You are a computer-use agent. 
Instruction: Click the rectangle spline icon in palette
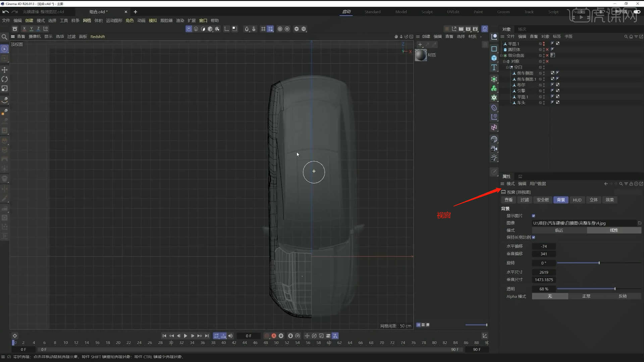494,49
